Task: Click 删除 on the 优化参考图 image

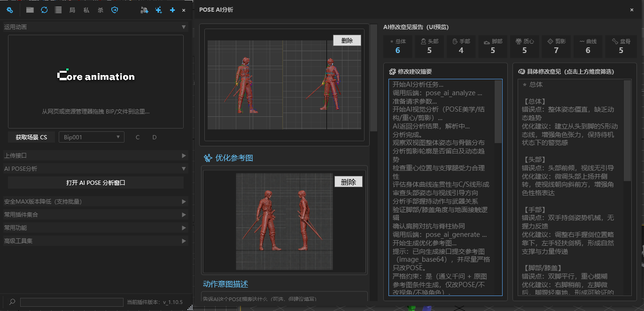Action: [x=349, y=182]
